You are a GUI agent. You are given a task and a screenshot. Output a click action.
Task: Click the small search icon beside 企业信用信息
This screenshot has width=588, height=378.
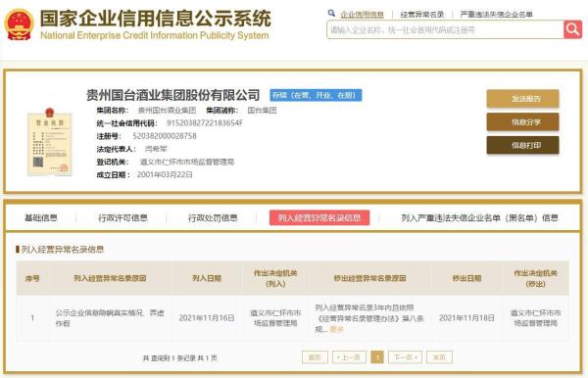click(x=331, y=14)
